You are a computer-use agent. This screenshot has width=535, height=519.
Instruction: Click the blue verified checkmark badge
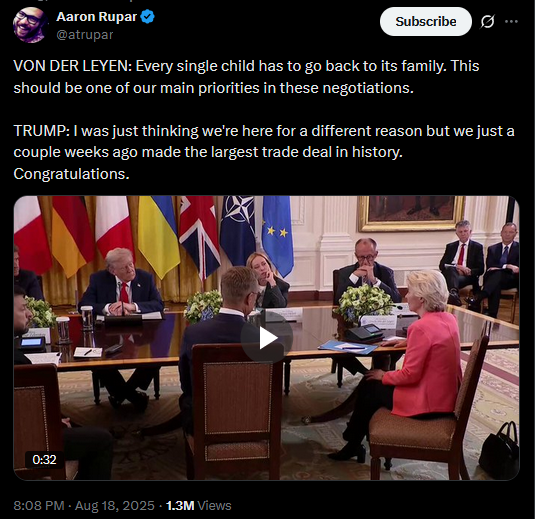pos(147,16)
